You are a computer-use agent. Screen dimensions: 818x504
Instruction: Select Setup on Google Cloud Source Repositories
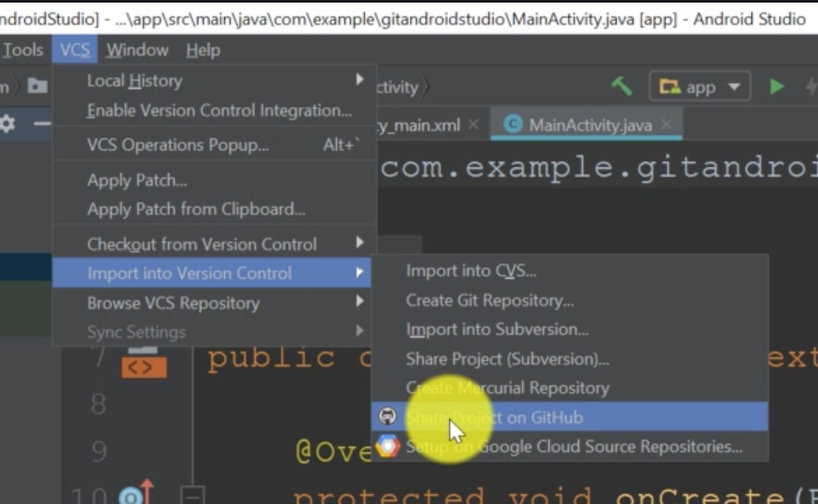[x=569, y=447]
